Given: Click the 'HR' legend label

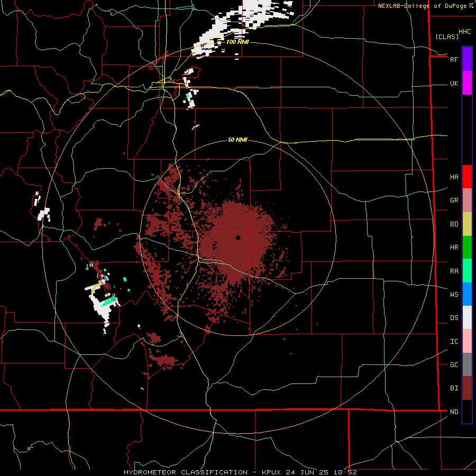Looking at the screenshot, I should pos(454,248).
